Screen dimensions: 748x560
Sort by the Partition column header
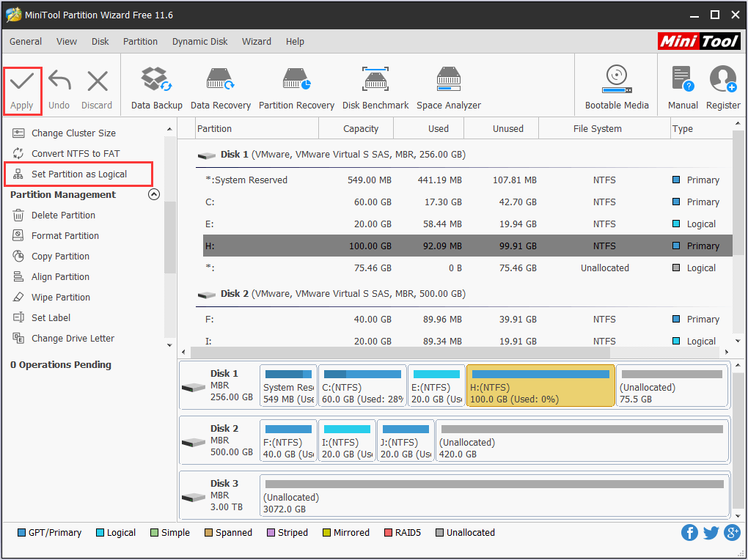point(257,129)
